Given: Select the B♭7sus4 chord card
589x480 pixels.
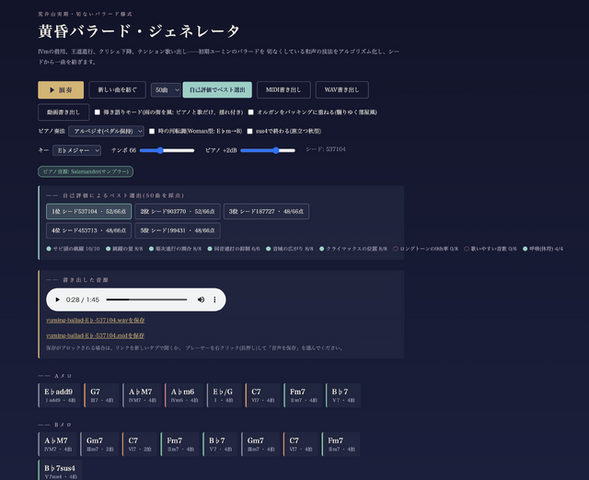Looking at the screenshot, I should [60, 470].
